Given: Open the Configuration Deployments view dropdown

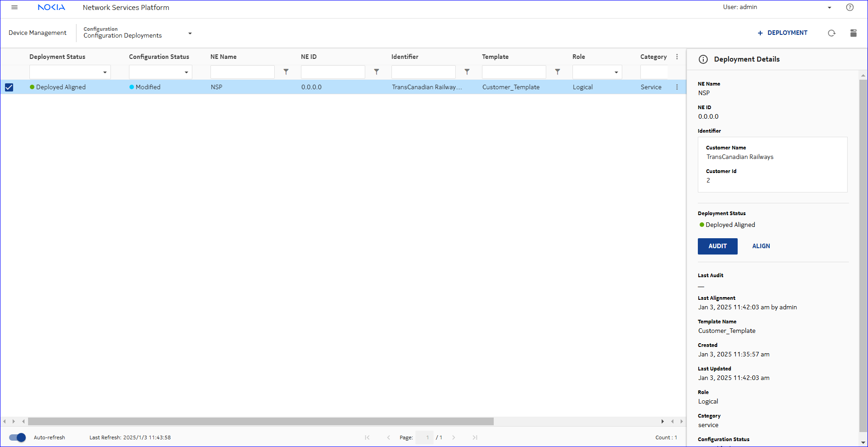Looking at the screenshot, I should pos(190,34).
